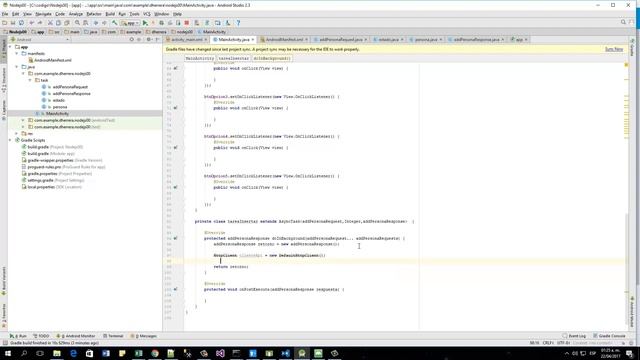Click the Copy toolbar icon
Image resolution: width=640 pixels, height=360 pixels.
[58, 23]
